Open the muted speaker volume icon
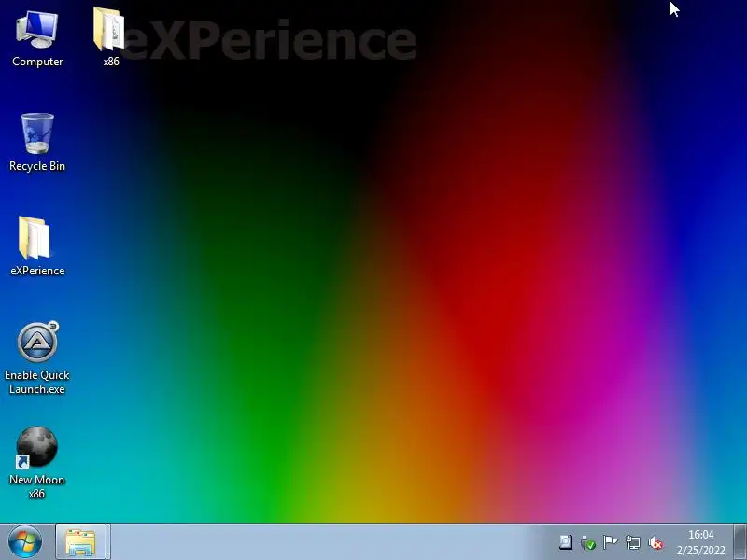 click(x=655, y=542)
